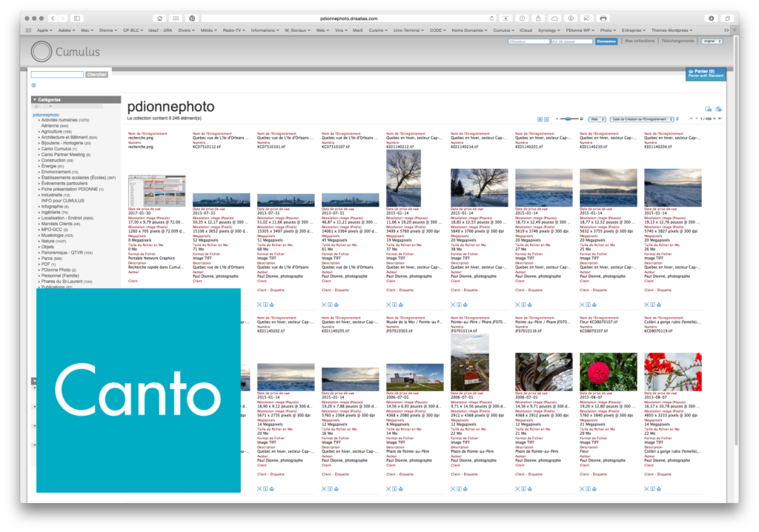Reload the page with the refresh icon
Viewport: 759px width, 532px height.
tap(492, 19)
